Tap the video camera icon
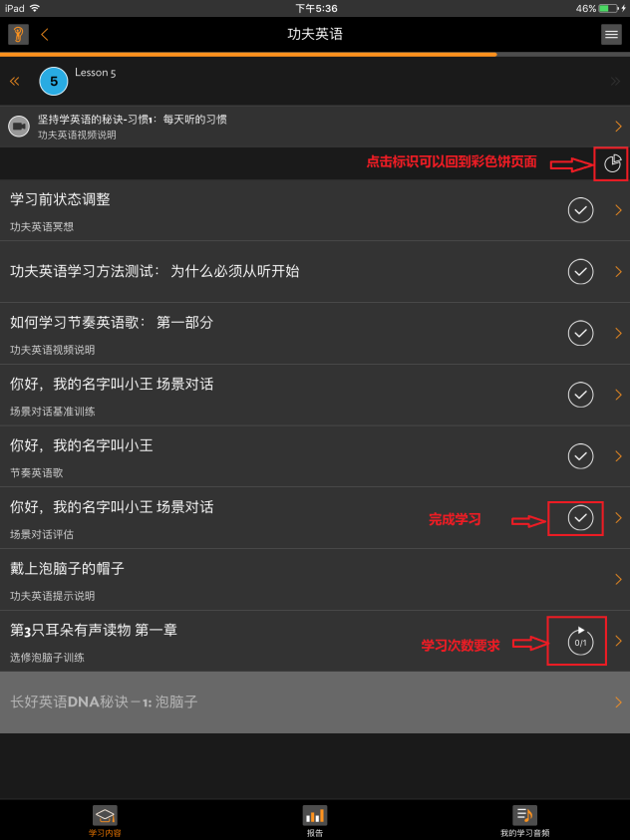630x840 pixels. pyautogui.click(x=19, y=127)
